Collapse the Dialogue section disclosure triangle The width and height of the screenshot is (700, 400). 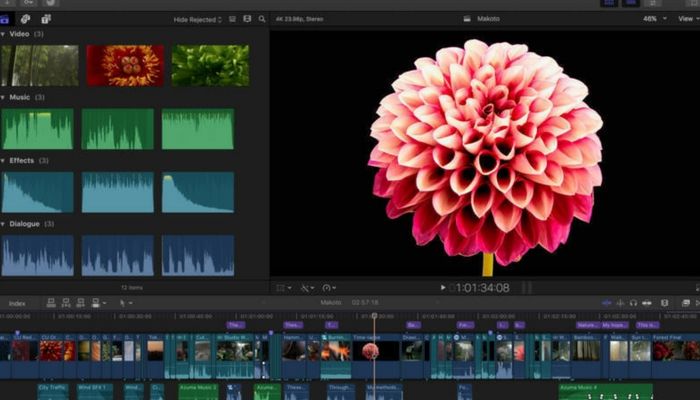[x=4, y=224]
